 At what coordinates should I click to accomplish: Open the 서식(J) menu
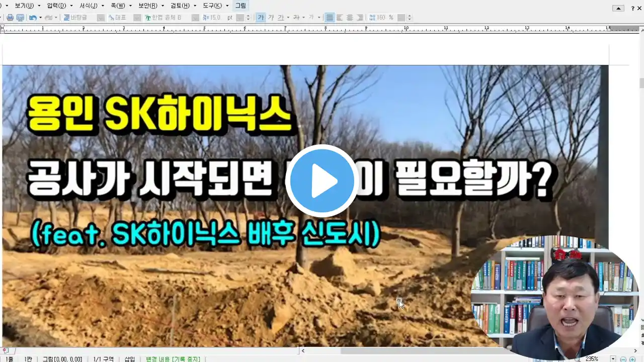coord(89,6)
